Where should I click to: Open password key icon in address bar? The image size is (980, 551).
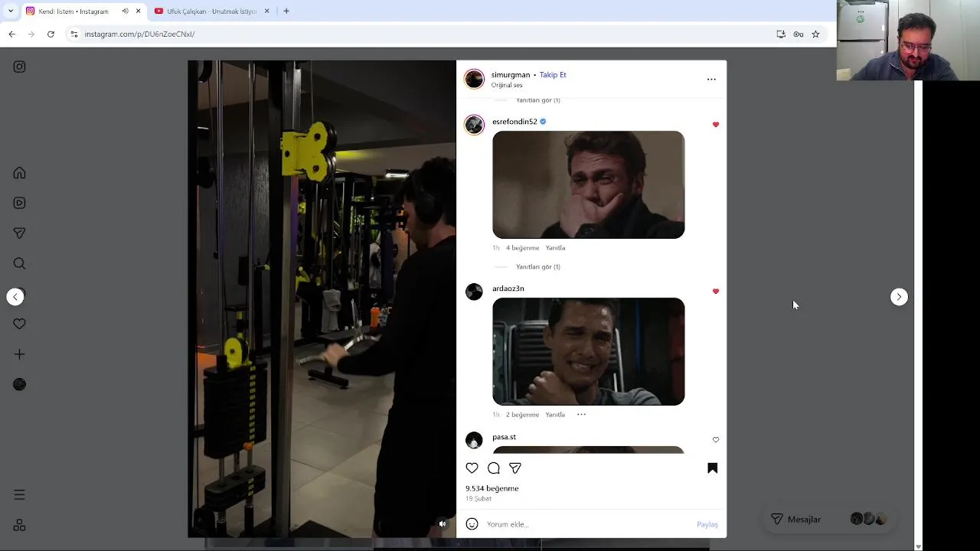[799, 34]
